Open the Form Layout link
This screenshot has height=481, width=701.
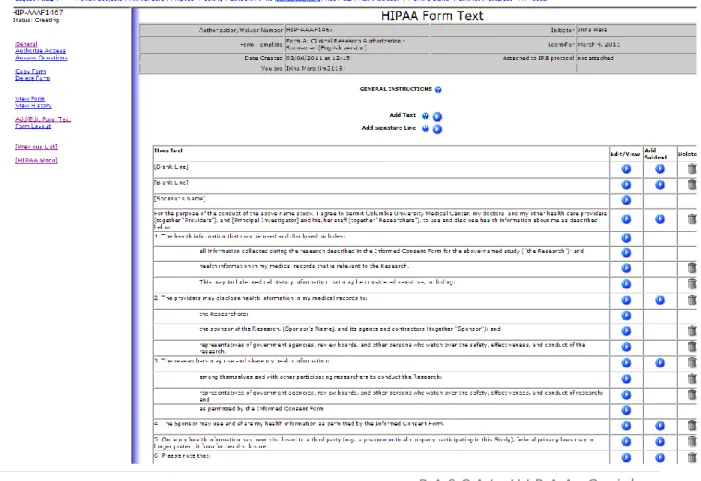pyautogui.click(x=33, y=126)
